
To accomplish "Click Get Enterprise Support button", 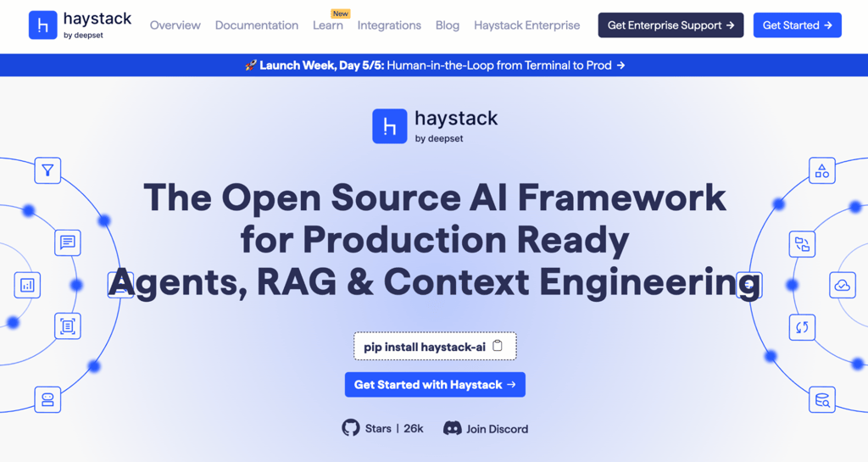I will pyautogui.click(x=670, y=25).
